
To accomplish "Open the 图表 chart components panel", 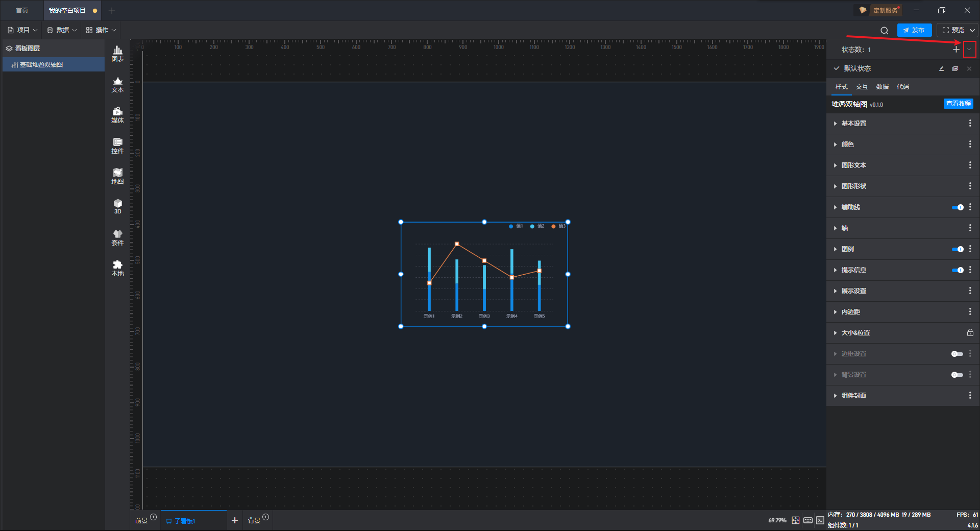I will coord(117,53).
